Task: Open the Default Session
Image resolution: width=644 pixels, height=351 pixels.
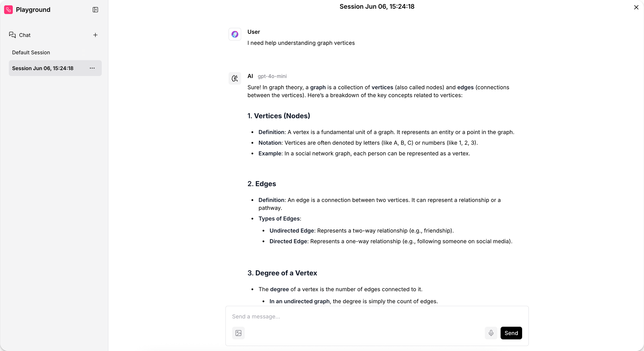Action: tap(31, 52)
